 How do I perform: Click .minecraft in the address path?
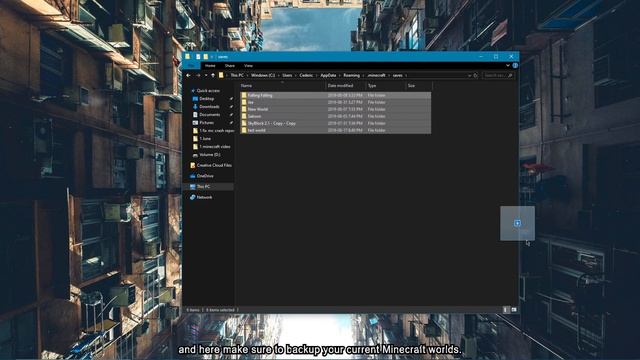[376, 76]
